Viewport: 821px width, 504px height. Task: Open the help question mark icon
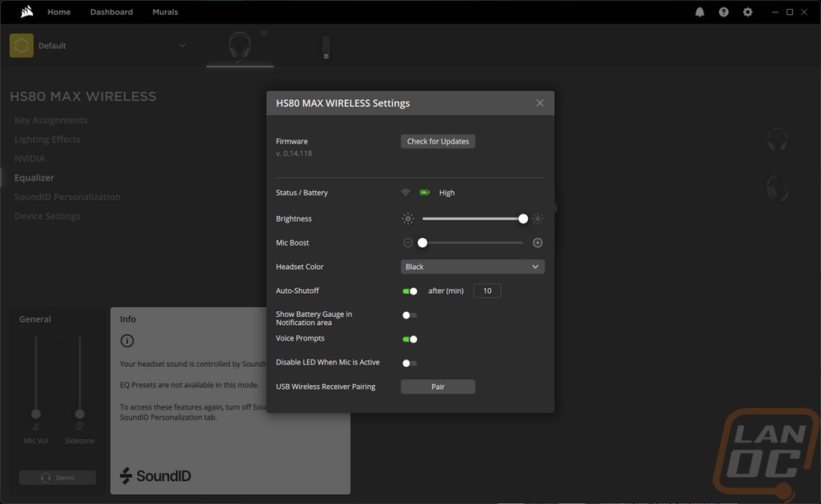pos(723,12)
